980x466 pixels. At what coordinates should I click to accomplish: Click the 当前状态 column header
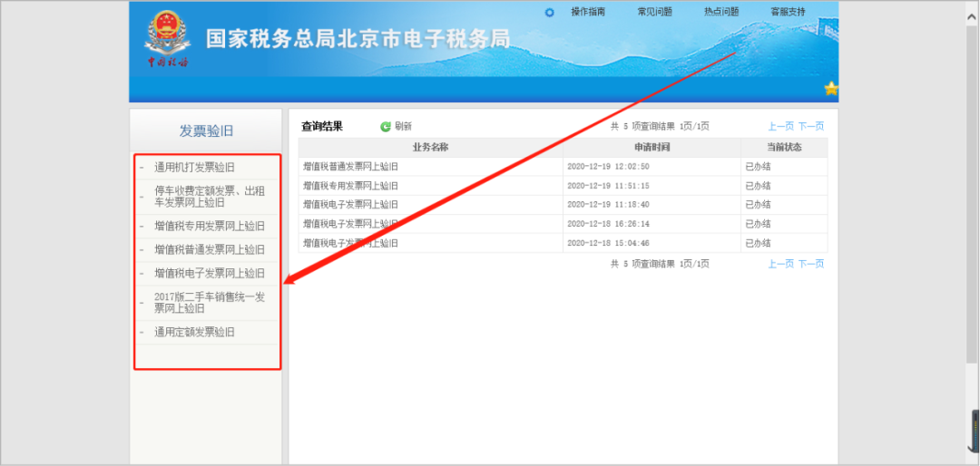[x=784, y=148]
